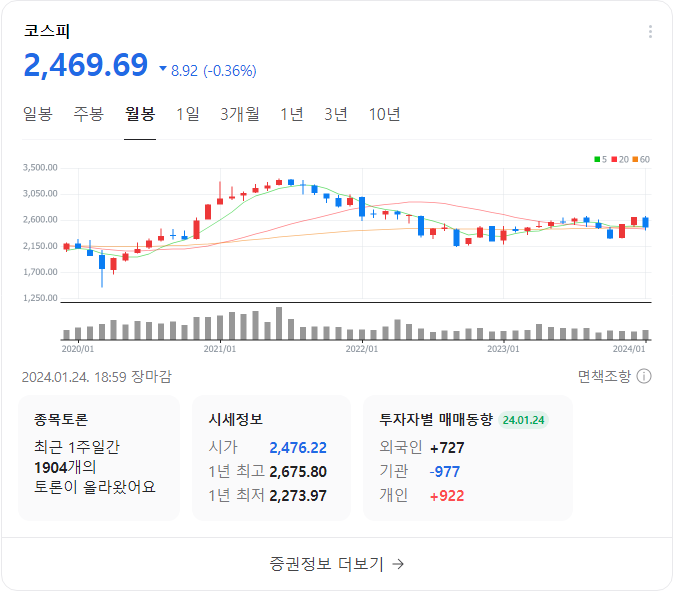The image size is (673, 591).
Task: Click the latest blue candlestick at 2024/01
Action: [645, 222]
